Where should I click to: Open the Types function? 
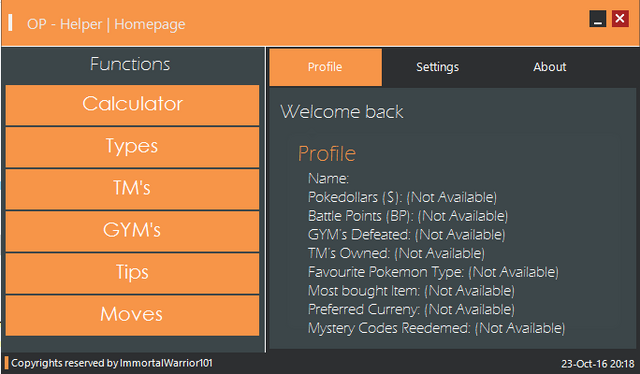click(132, 147)
